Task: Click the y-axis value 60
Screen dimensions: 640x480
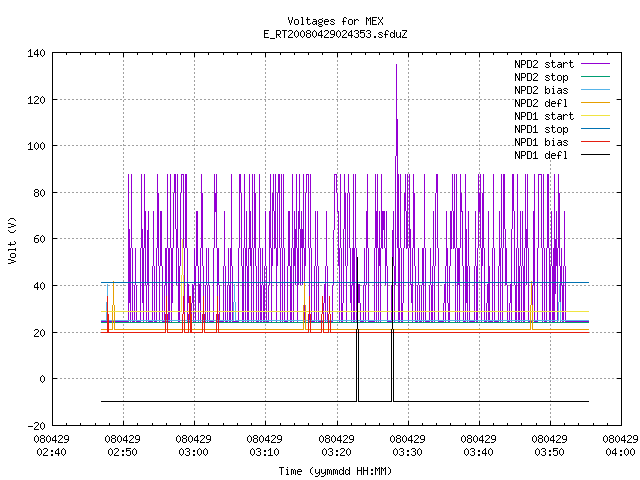Action: pyautogui.click(x=39, y=239)
